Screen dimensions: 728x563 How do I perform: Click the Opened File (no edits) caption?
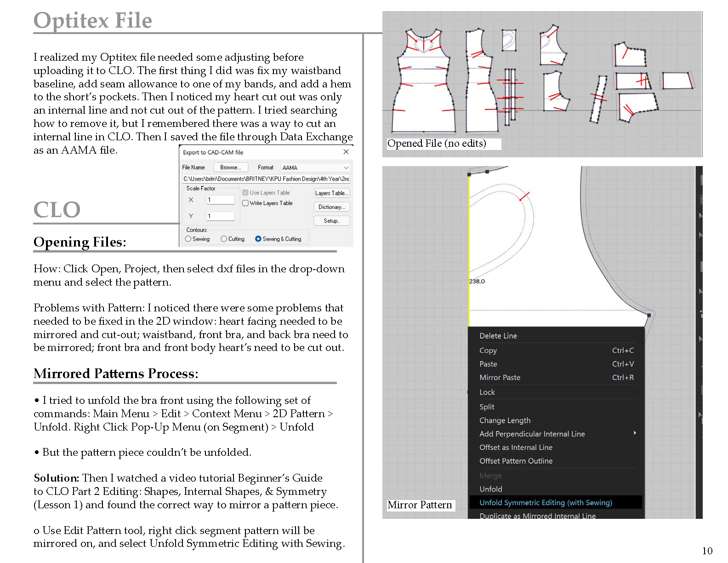[x=437, y=144]
